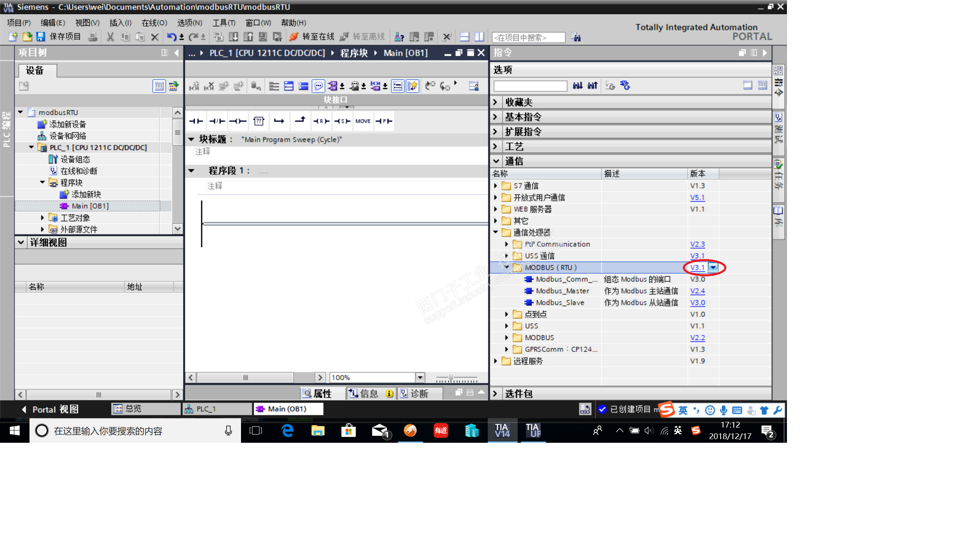Toggle network comments display button
Screen dimensions: 980x551
coord(318,86)
